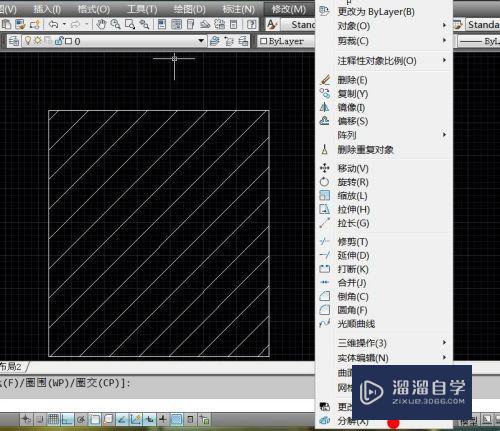Open the Undo history dropdown arrow
This screenshot has width=500, height=431.
[x=64, y=24]
